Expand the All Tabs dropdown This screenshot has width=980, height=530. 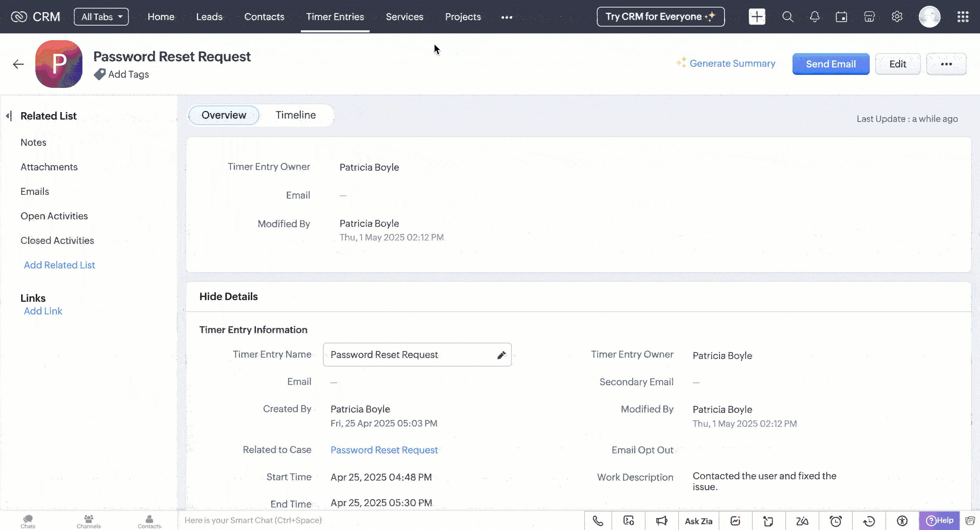[101, 17]
